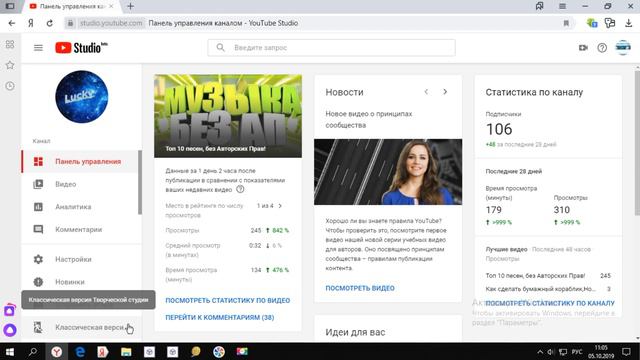Open the hamburger menu next to Studio logo

click(38, 48)
